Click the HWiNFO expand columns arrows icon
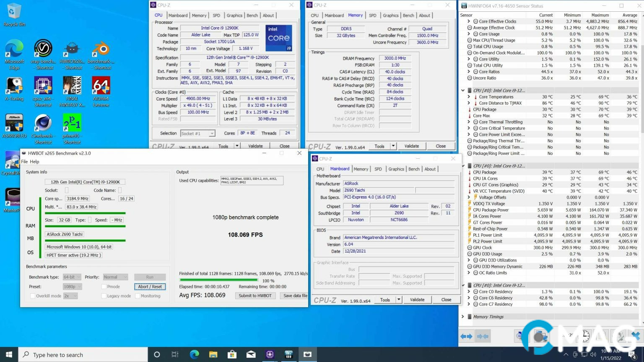The image size is (644, 362). click(466, 336)
